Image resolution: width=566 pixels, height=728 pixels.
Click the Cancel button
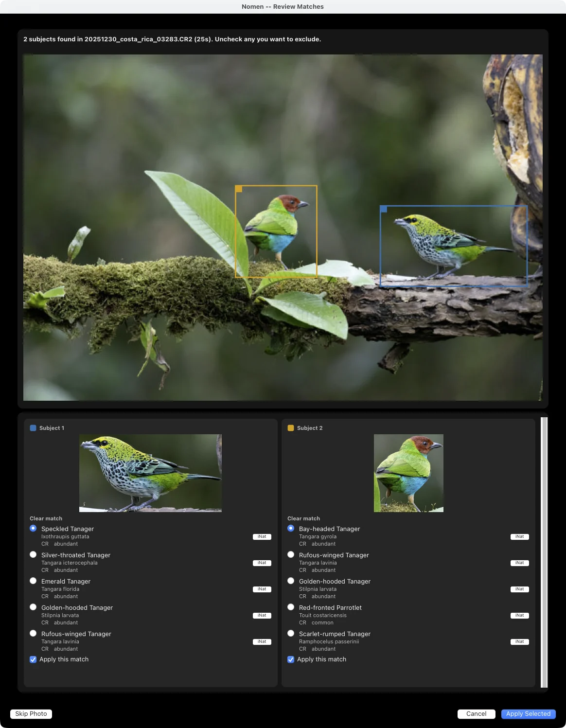click(x=477, y=714)
